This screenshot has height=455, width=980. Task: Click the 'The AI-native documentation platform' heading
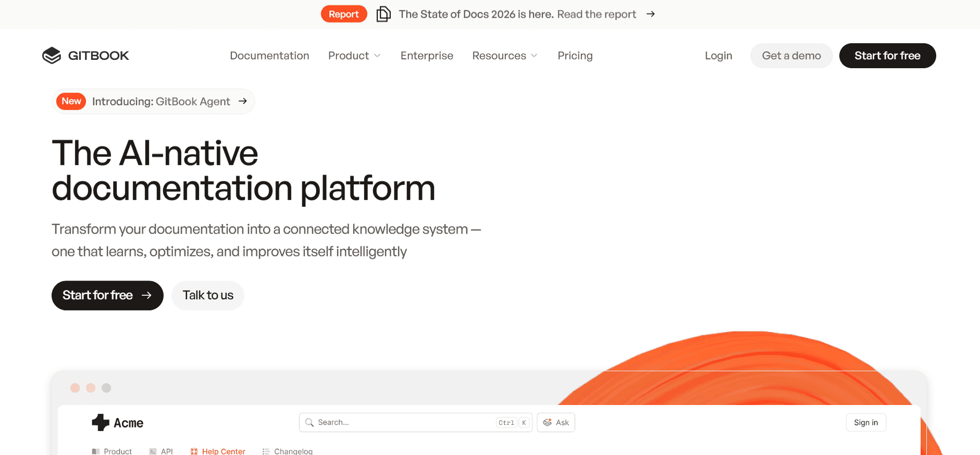point(243,170)
